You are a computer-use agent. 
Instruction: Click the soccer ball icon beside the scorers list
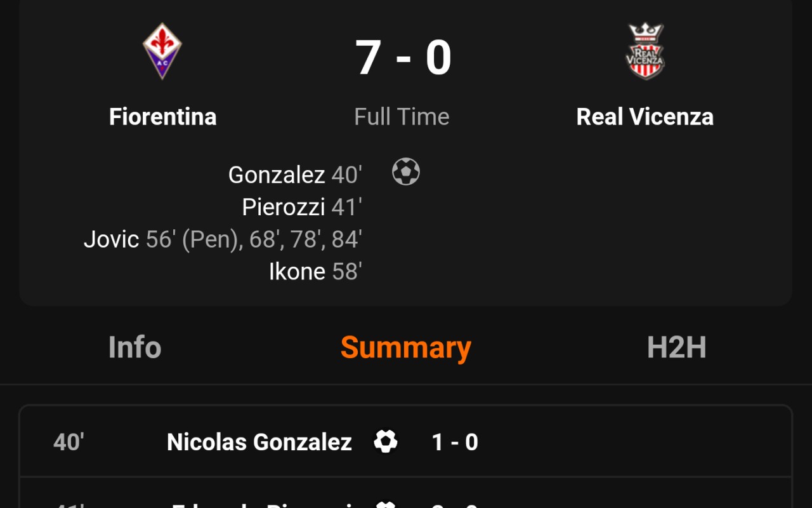(x=406, y=172)
